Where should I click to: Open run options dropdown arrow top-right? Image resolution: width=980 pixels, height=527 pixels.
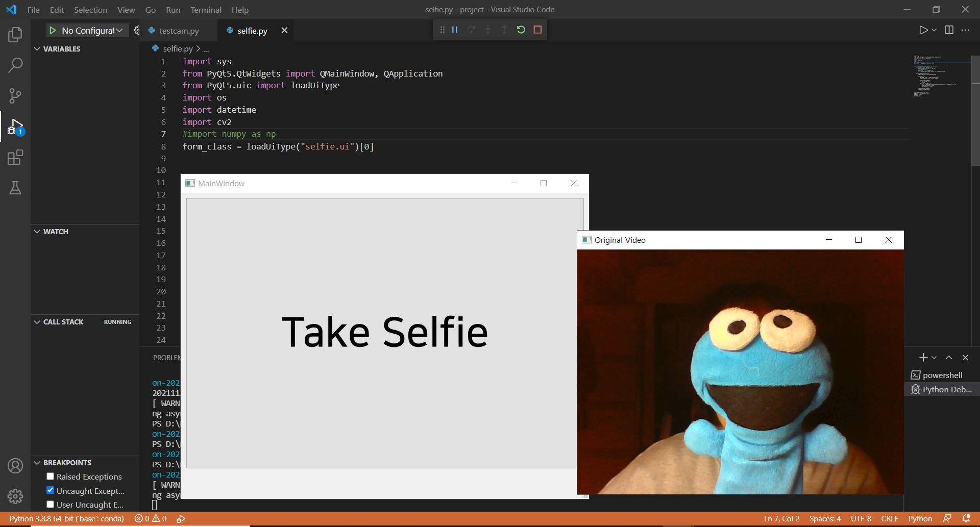tap(934, 30)
